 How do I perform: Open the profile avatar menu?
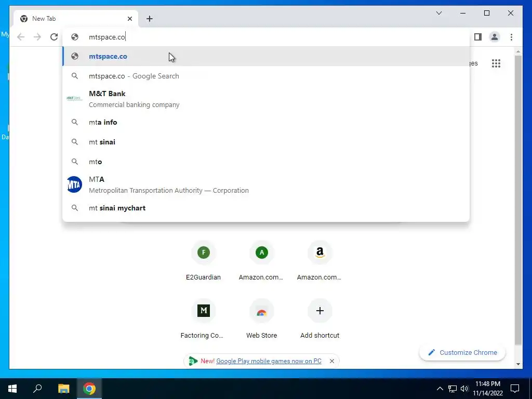click(x=495, y=37)
